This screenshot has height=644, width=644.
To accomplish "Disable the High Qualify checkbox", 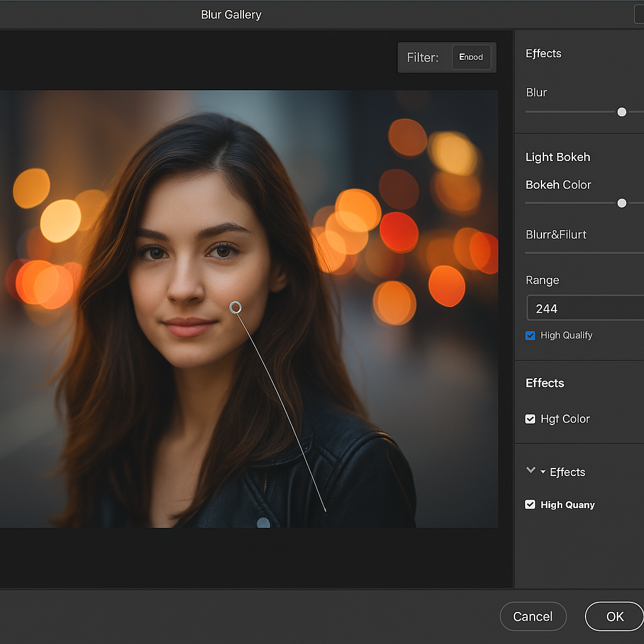I will click(530, 336).
